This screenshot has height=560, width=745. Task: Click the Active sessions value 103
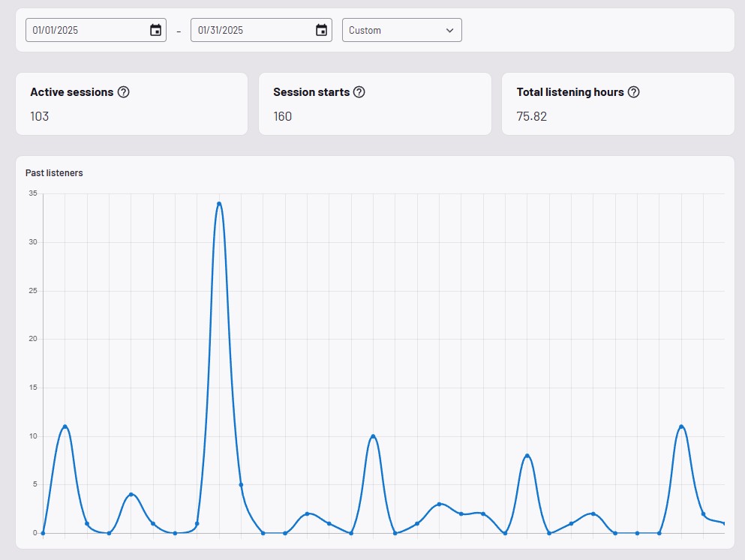click(40, 116)
